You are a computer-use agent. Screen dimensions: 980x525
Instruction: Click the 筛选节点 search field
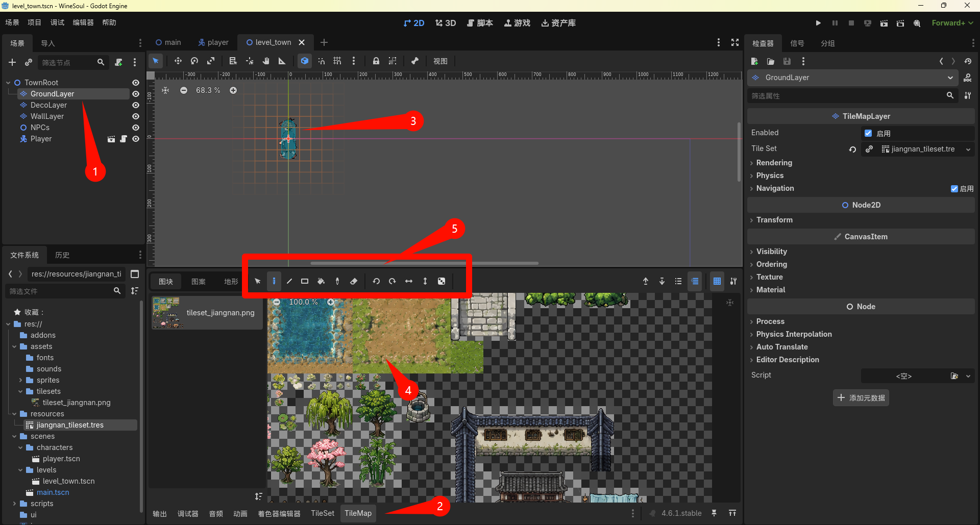(72, 62)
